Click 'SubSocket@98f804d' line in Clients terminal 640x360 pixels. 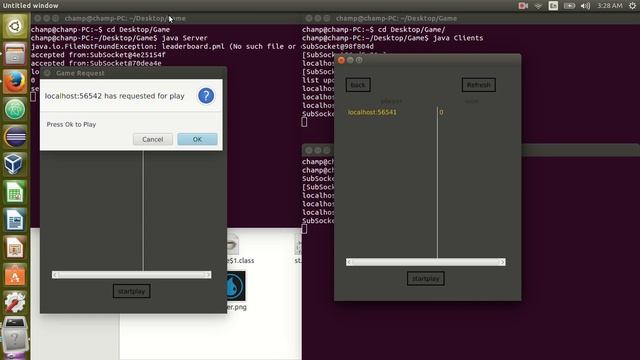(338, 47)
